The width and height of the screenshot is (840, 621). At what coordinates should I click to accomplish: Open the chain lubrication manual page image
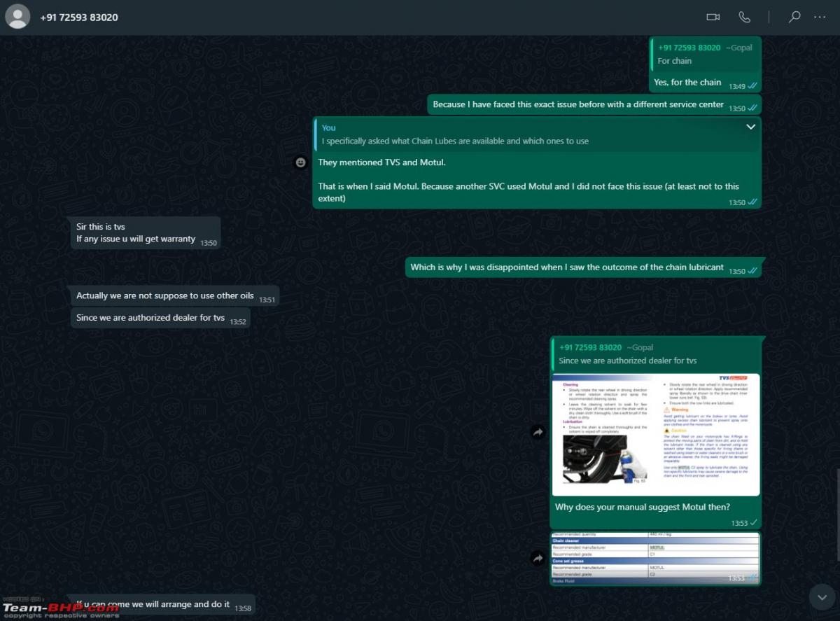coord(656,435)
